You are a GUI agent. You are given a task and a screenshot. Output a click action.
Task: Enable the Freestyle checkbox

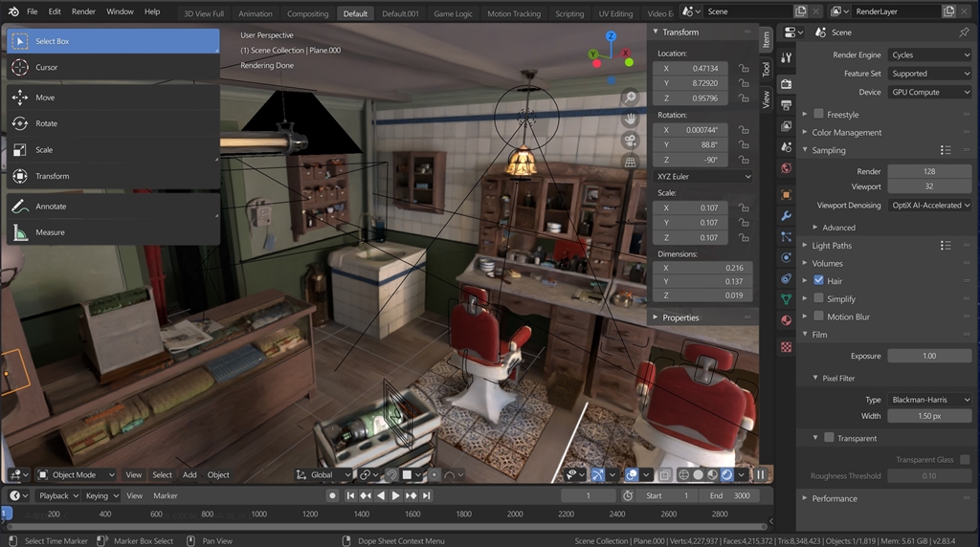pyautogui.click(x=818, y=115)
